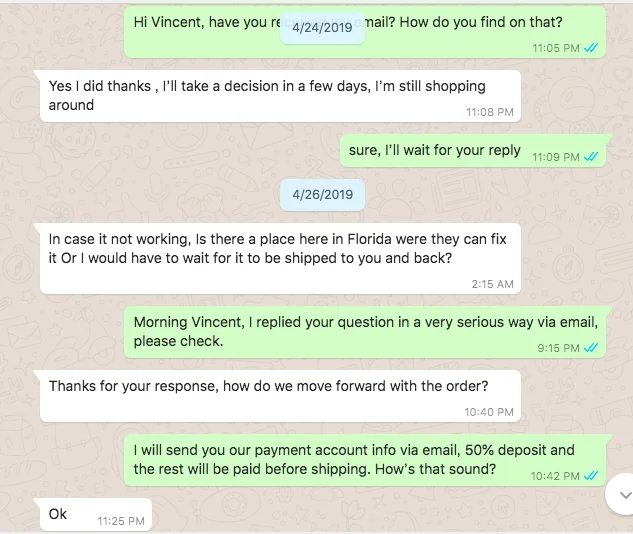
Task: Click "Morning Vincent, I replied your question" message
Action: pos(365,332)
